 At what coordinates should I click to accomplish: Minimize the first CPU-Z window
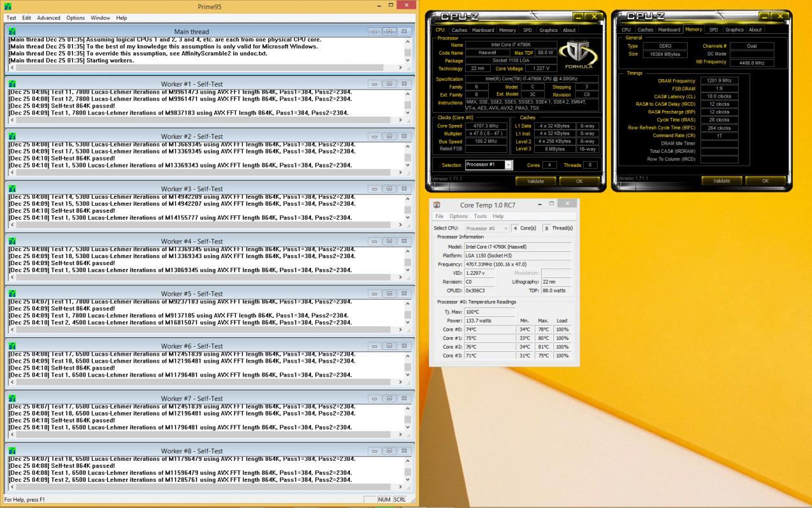point(579,17)
